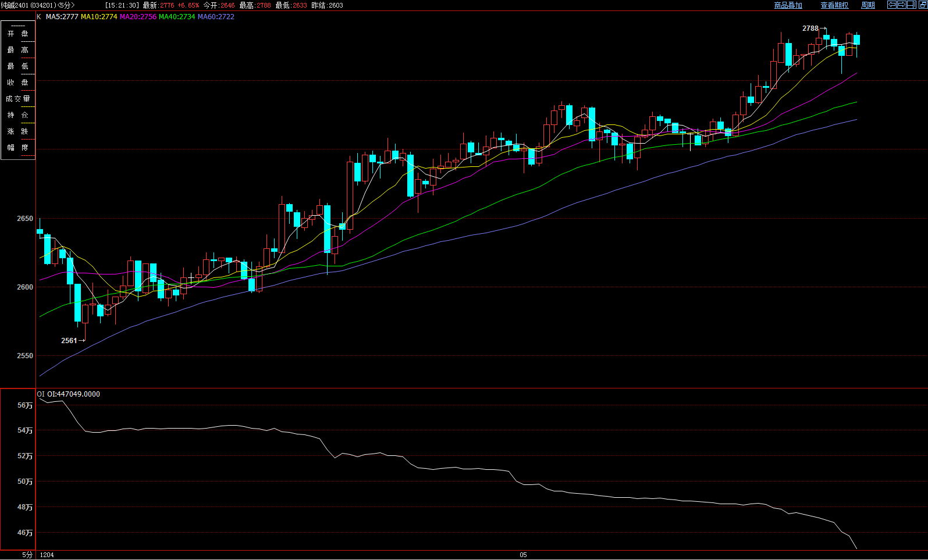Toggle the side panel layout icon
Image resolution: width=928 pixels, height=560 pixels.
coord(911,5)
